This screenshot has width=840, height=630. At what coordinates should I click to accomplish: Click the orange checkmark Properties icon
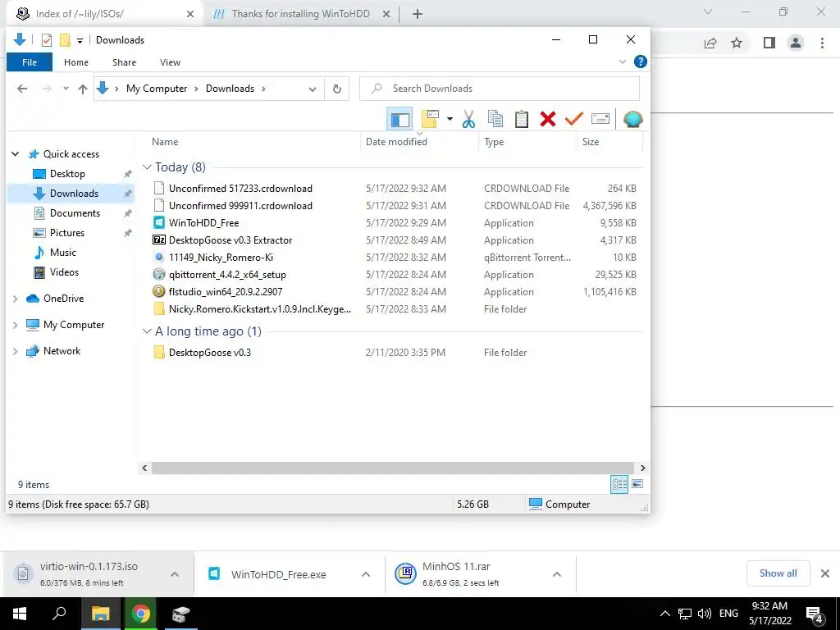click(x=573, y=119)
